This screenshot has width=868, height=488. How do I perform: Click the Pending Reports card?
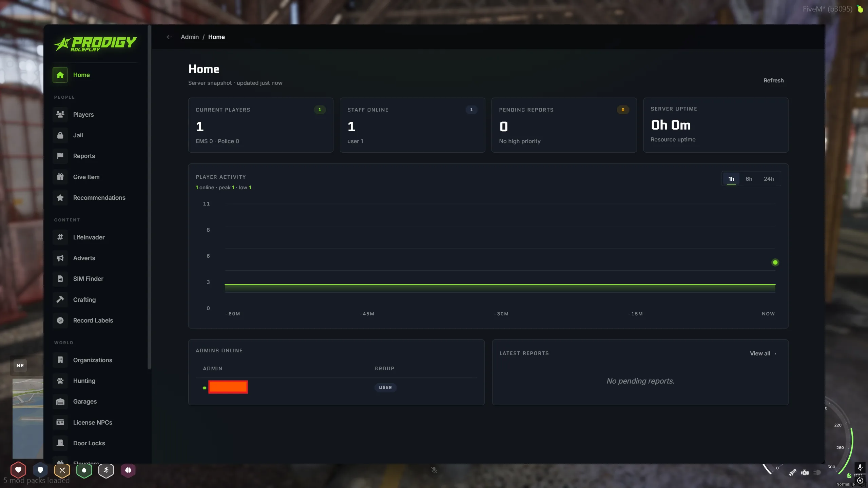click(x=564, y=125)
